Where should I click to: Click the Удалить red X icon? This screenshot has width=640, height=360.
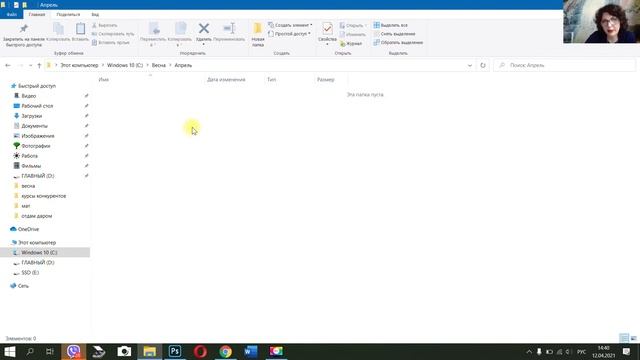(204, 28)
